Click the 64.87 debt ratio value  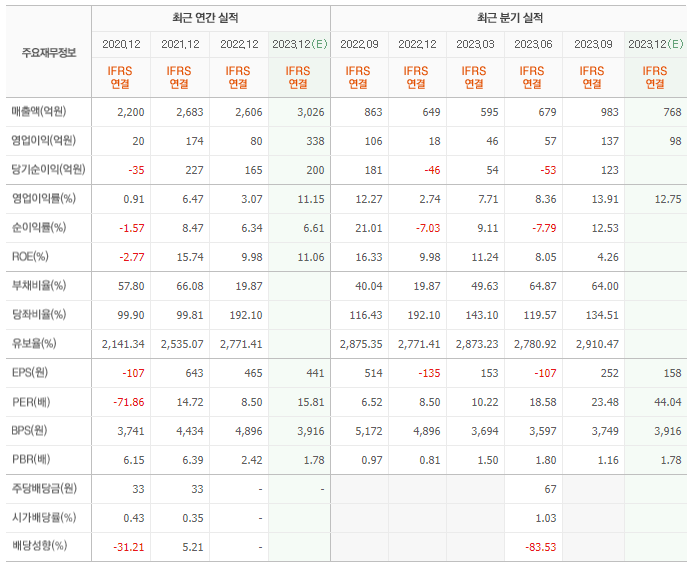(543, 286)
